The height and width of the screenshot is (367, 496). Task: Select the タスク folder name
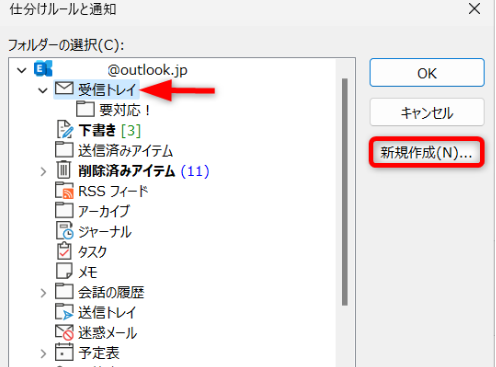(92, 252)
